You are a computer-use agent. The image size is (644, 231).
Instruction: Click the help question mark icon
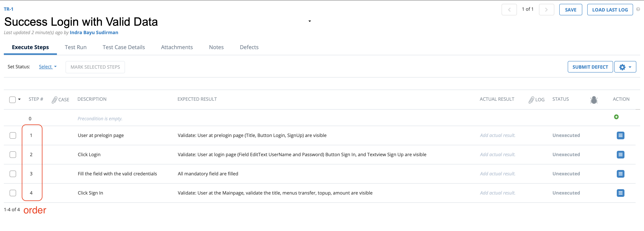tap(638, 9)
